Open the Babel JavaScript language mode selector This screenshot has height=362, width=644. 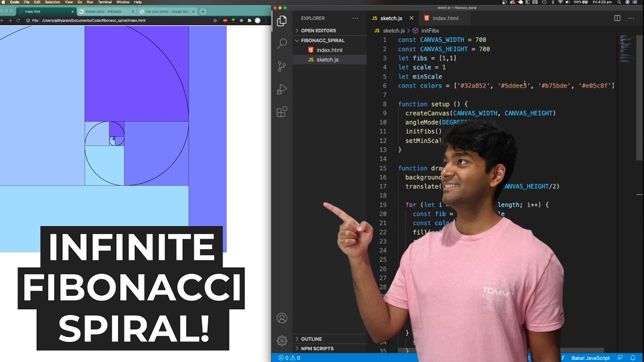pyautogui.click(x=591, y=358)
